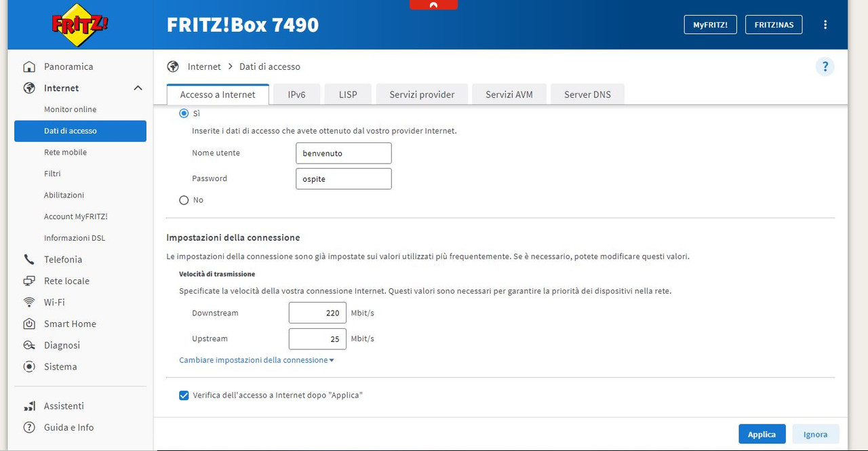Click the Wi-Fi signal icon
Viewport: 868px width, 451px height.
click(29, 302)
